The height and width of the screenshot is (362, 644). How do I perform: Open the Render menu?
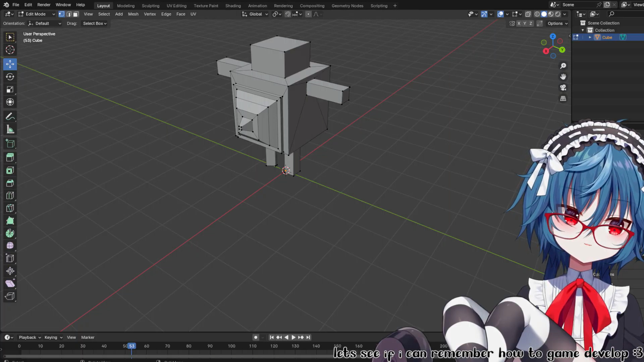pyautogui.click(x=44, y=5)
